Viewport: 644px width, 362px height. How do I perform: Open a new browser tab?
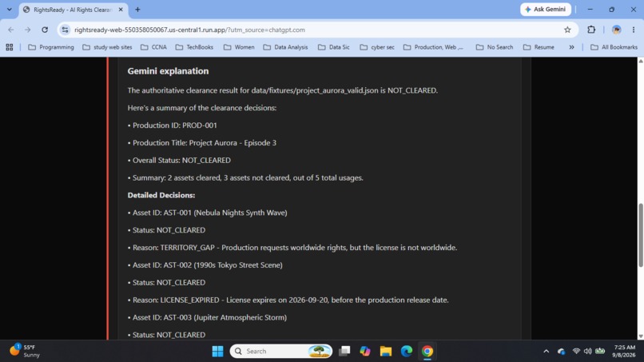coord(137,10)
